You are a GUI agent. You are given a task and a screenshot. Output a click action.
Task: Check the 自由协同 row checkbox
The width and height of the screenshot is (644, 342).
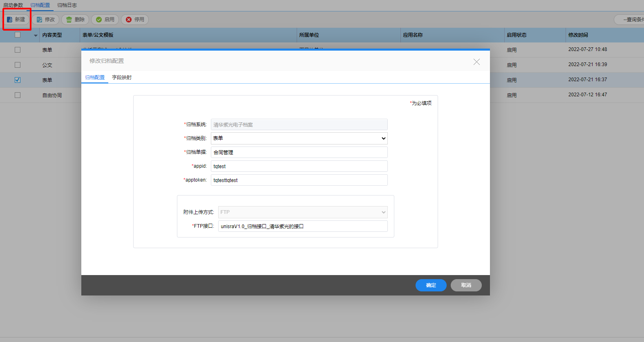coord(18,95)
